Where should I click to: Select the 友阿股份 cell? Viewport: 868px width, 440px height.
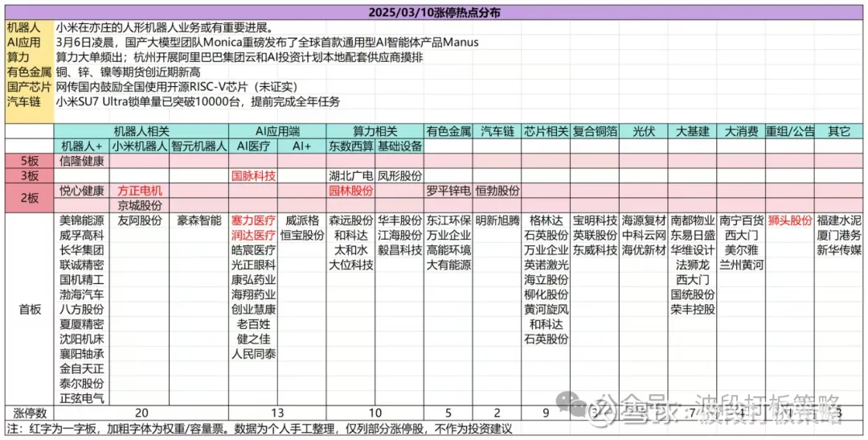[140, 220]
